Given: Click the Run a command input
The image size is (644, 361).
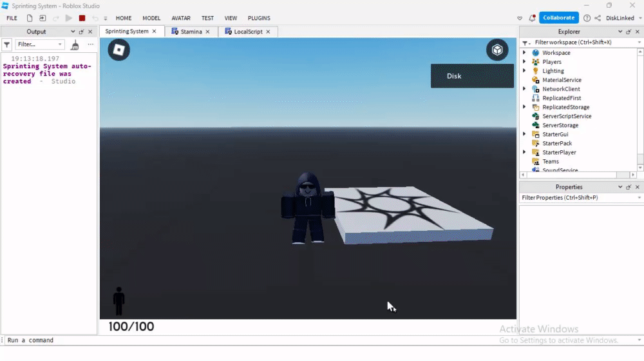Looking at the screenshot, I should [320, 340].
